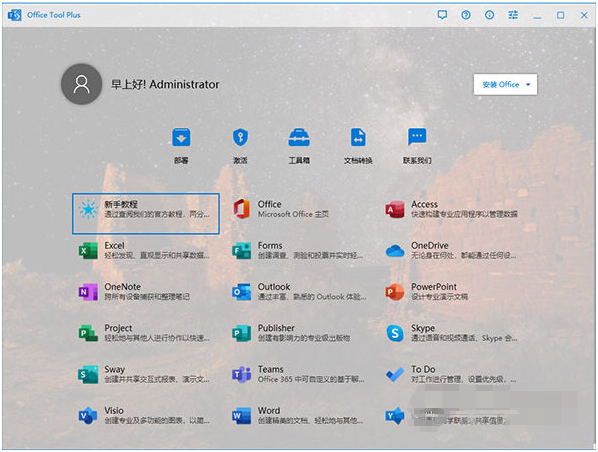Click the Word title text
This screenshot has width=598, height=452.
click(269, 410)
